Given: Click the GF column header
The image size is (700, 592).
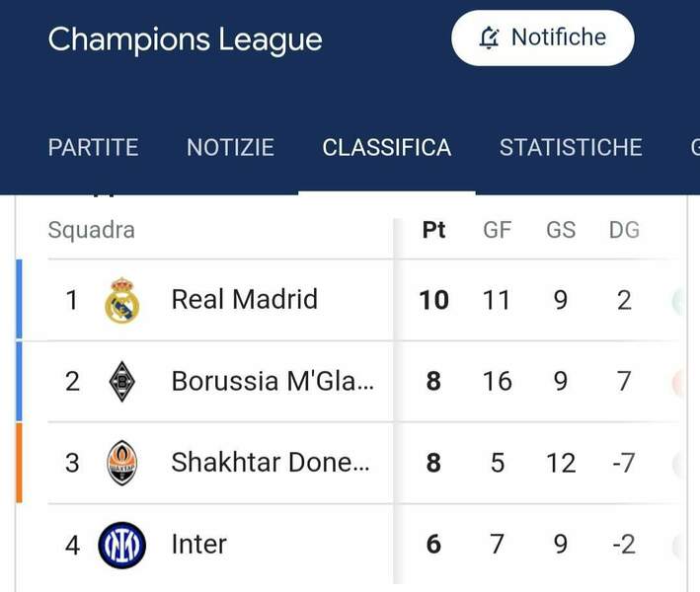Looking at the screenshot, I should point(497,230).
